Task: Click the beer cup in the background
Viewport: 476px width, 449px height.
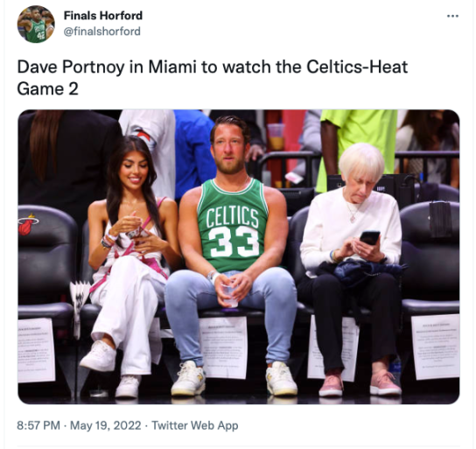Action: click(x=276, y=137)
